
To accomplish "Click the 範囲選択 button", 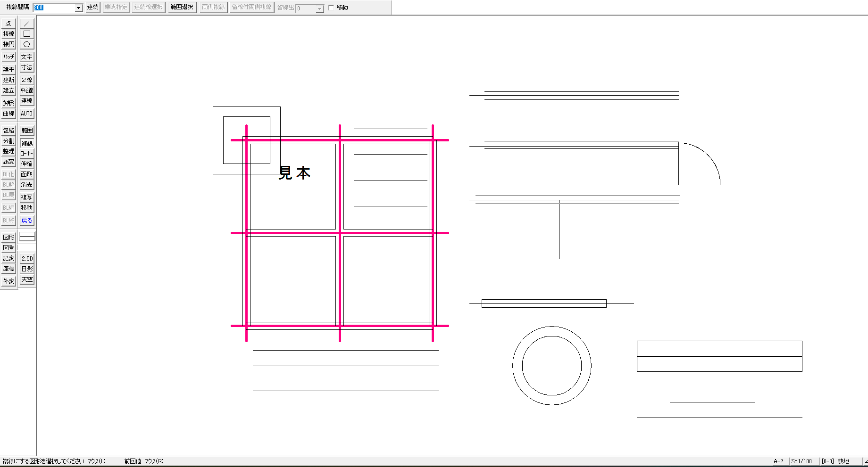I will pos(182,7).
